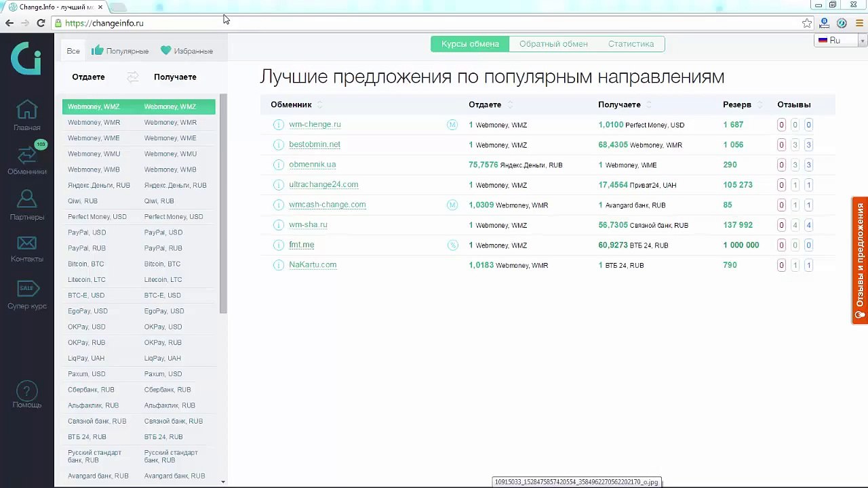The width and height of the screenshot is (868, 488).
Task: Select LiqPay, UAH in Отдаете column
Action: [86, 359]
